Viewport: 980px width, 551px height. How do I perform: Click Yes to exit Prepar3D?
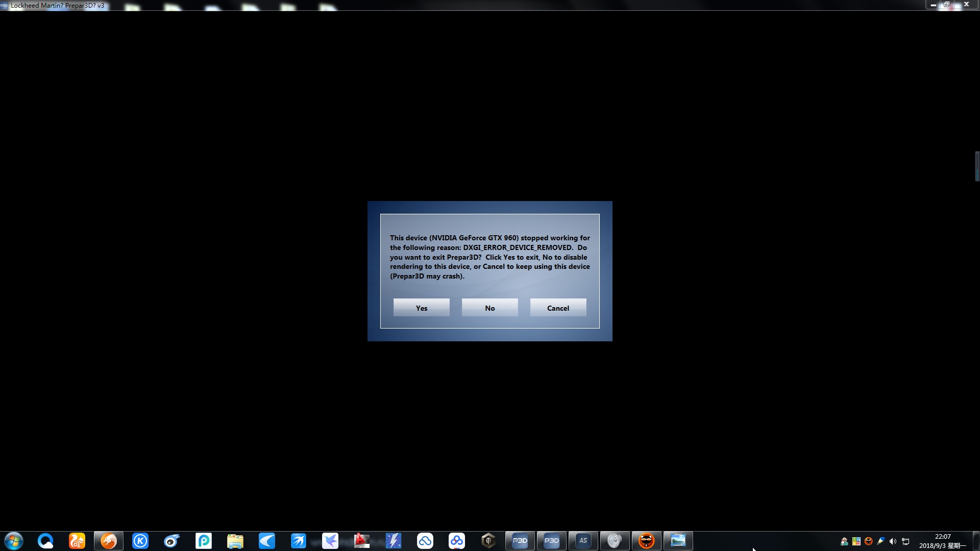421,308
